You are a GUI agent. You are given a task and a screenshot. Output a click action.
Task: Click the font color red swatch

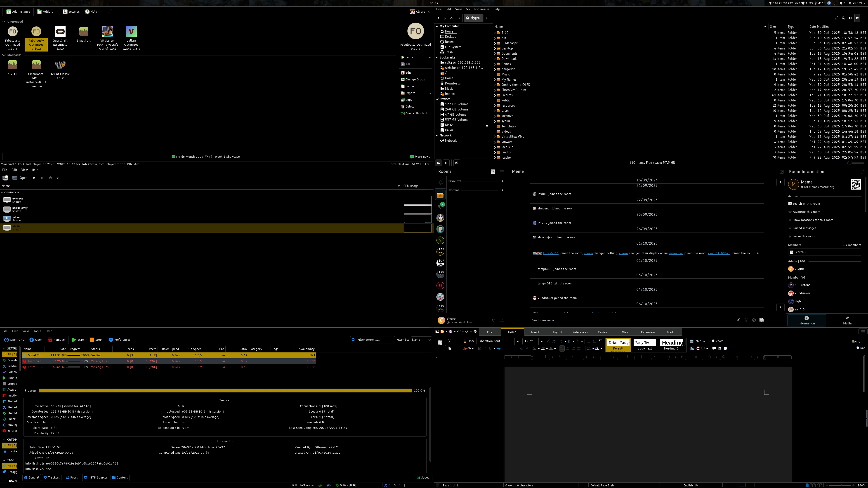click(551, 349)
